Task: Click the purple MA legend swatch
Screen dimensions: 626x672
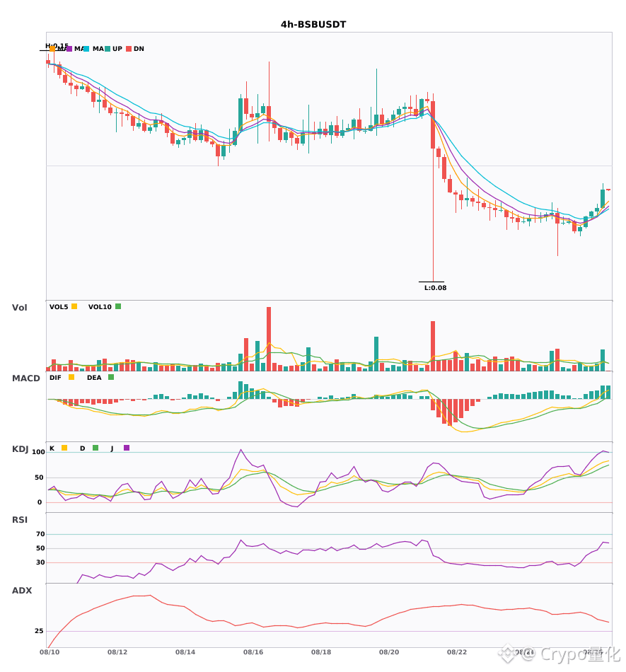Action: (x=69, y=49)
